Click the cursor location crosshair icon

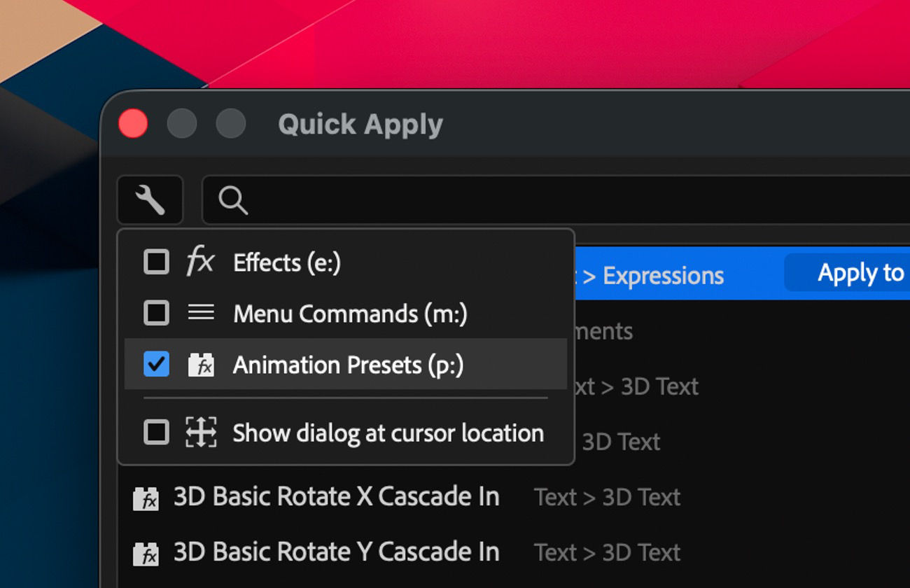pos(201,433)
